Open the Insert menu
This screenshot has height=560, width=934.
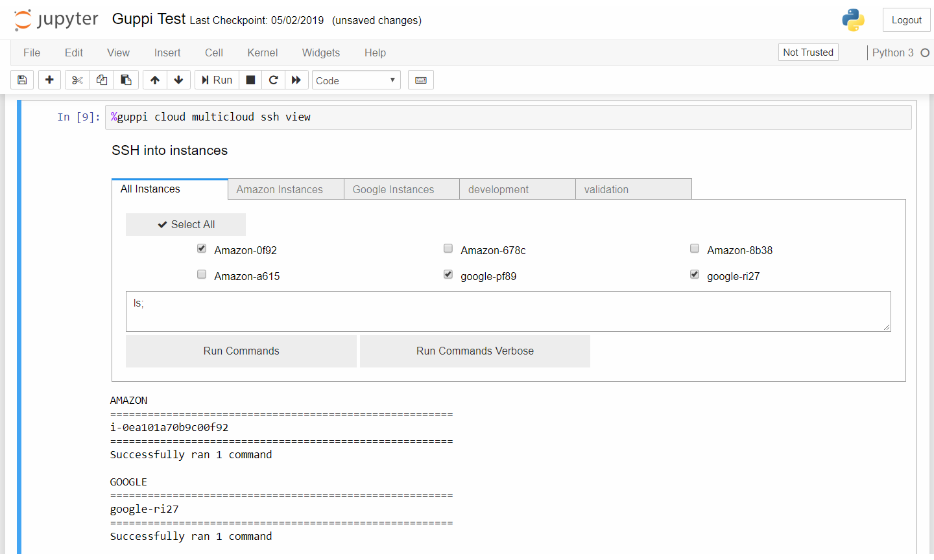167,52
